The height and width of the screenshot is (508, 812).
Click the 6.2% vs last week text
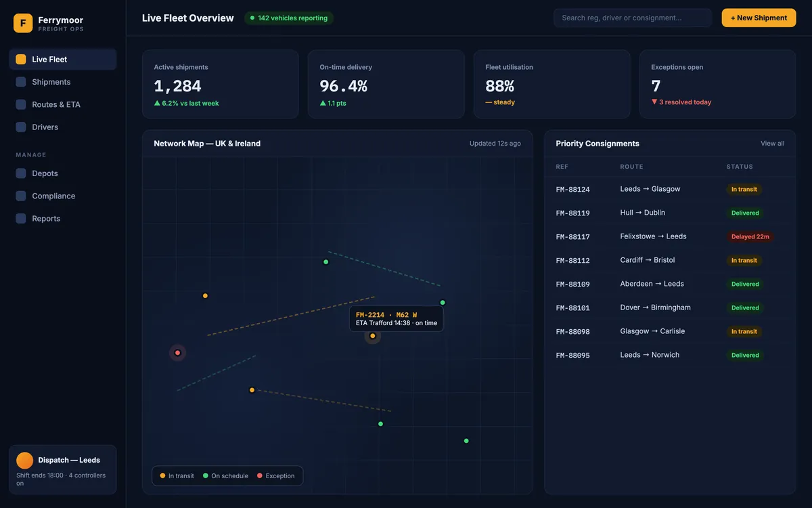click(187, 104)
